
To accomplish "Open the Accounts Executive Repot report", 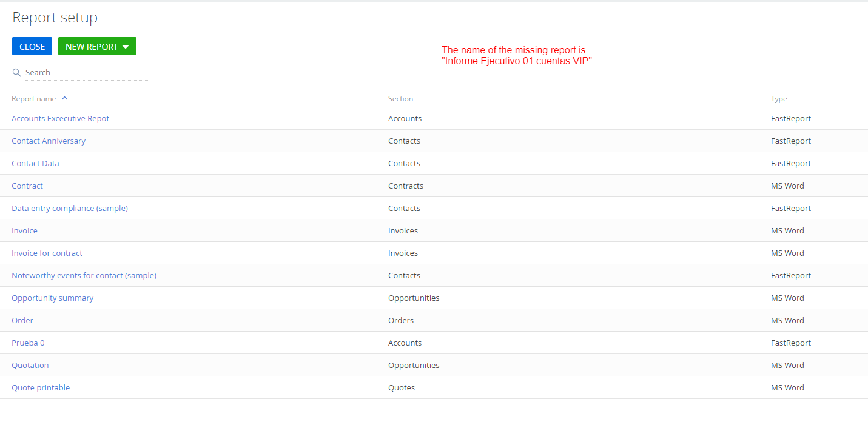I will pyautogui.click(x=60, y=118).
